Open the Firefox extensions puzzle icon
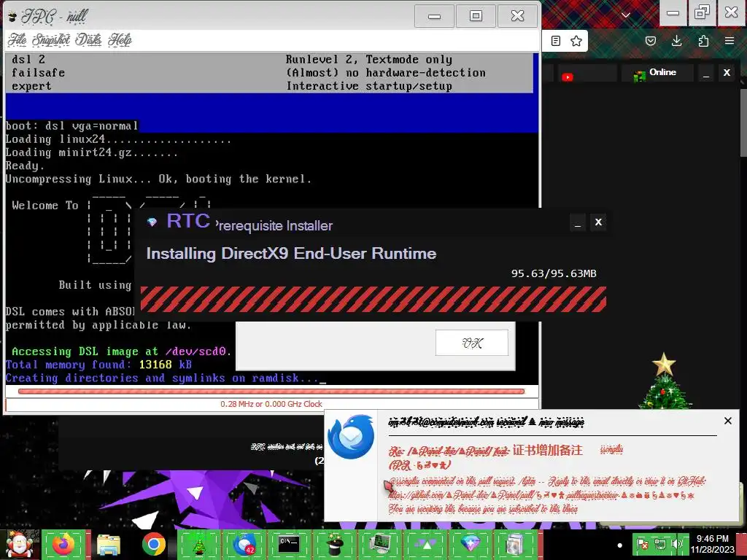 [x=703, y=41]
